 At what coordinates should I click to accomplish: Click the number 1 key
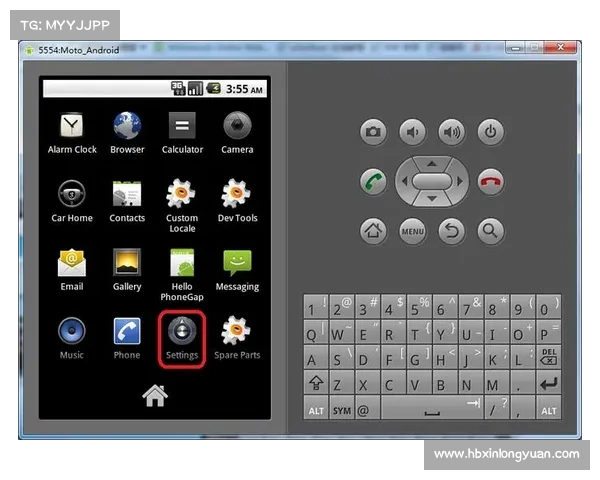[x=316, y=307]
